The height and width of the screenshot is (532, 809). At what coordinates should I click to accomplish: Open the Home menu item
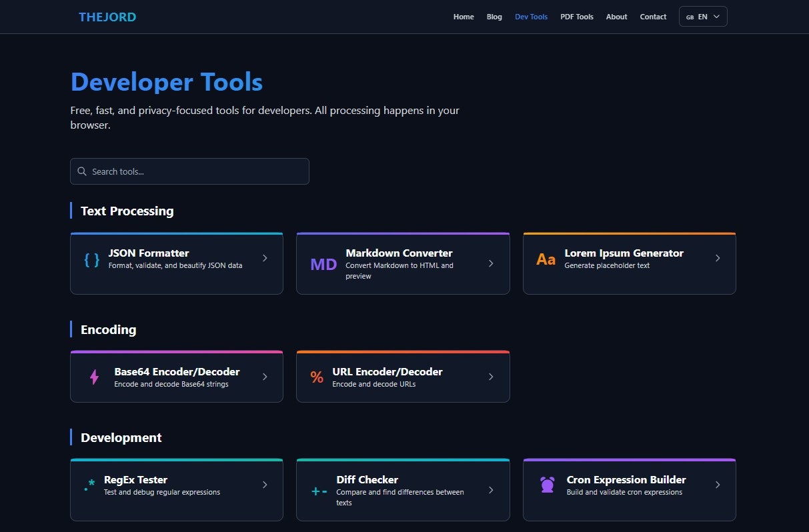coord(464,17)
